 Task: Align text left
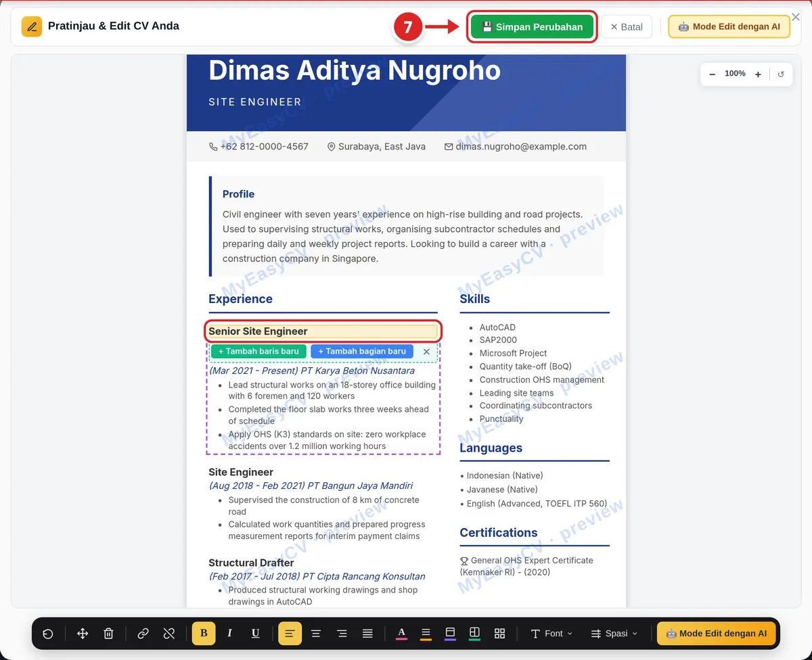pos(290,634)
